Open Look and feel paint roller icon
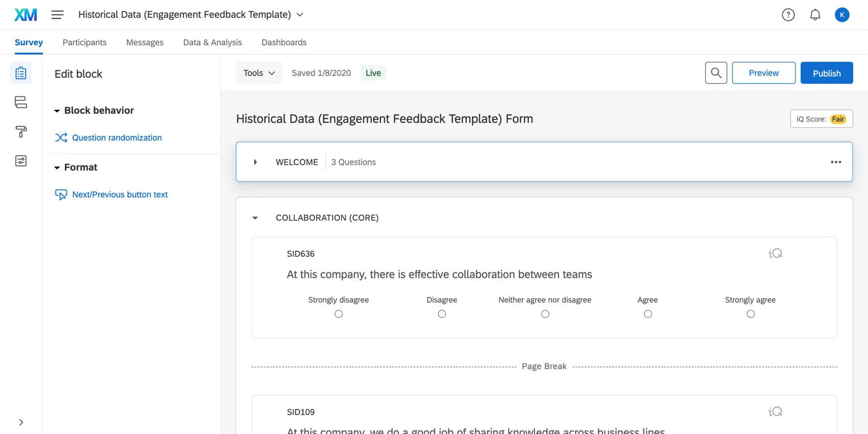Screen dimensions: 868x434 coord(21,132)
